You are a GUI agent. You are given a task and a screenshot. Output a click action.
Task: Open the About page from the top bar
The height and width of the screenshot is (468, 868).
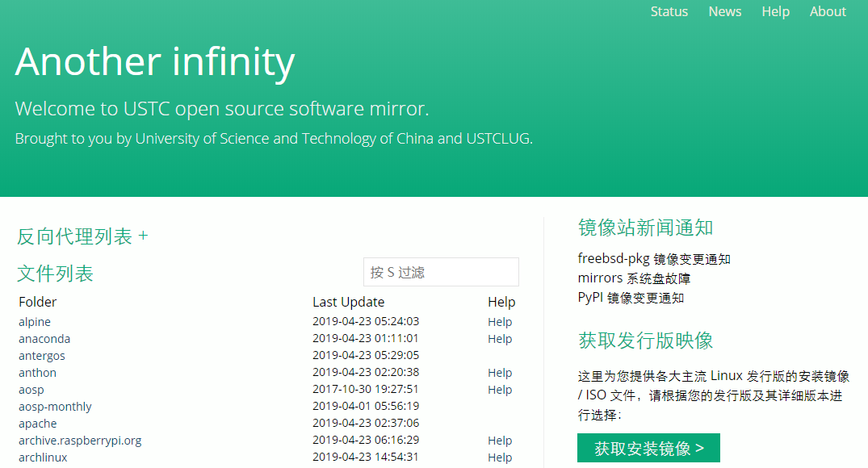tap(827, 11)
